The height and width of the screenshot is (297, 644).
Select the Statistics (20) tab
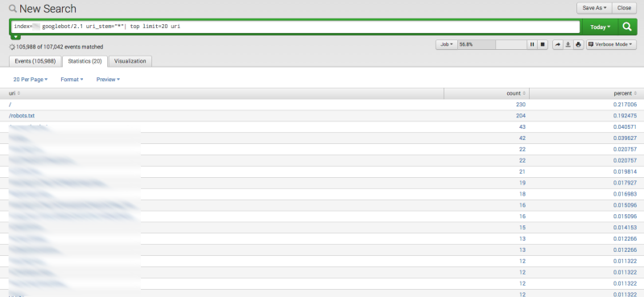(x=85, y=61)
